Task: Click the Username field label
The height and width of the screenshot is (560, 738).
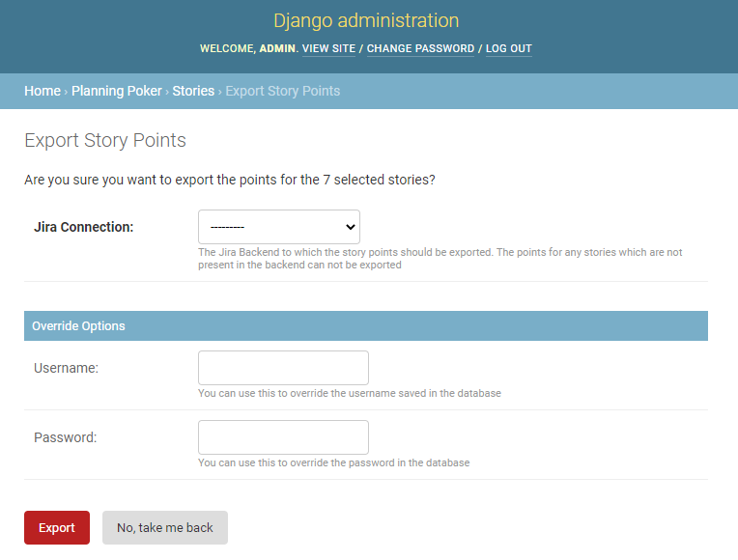Action: pos(66,368)
